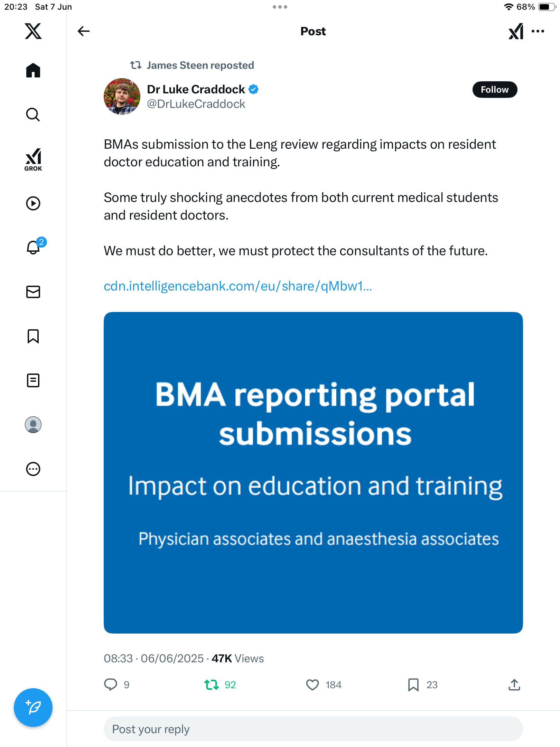Open Messages envelope icon
The height and width of the screenshot is (747, 560).
[x=33, y=292]
